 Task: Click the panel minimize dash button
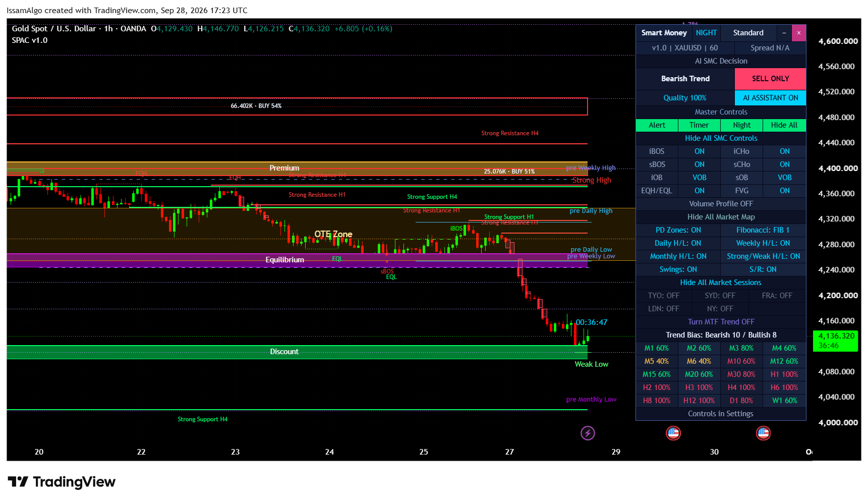point(784,33)
